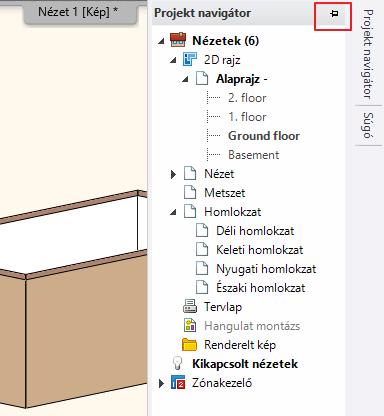Select the 2. floor level
This screenshot has height=416, width=384.
point(247,98)
